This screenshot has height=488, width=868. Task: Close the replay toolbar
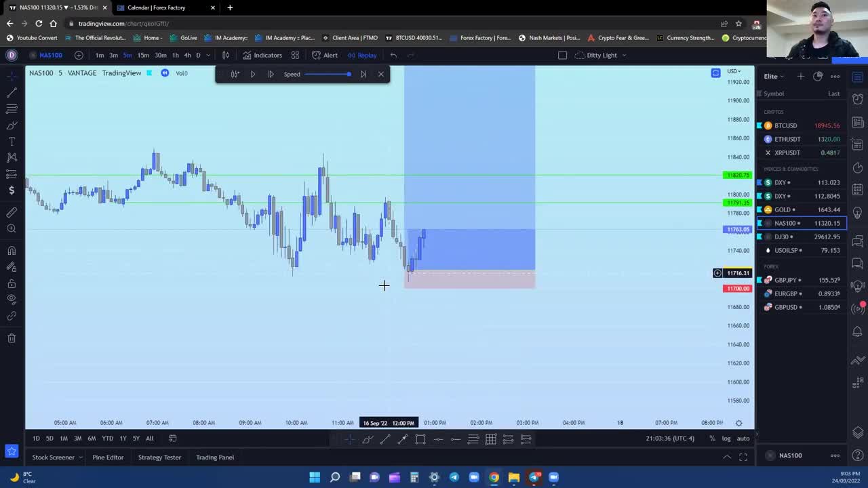[380, 74]
